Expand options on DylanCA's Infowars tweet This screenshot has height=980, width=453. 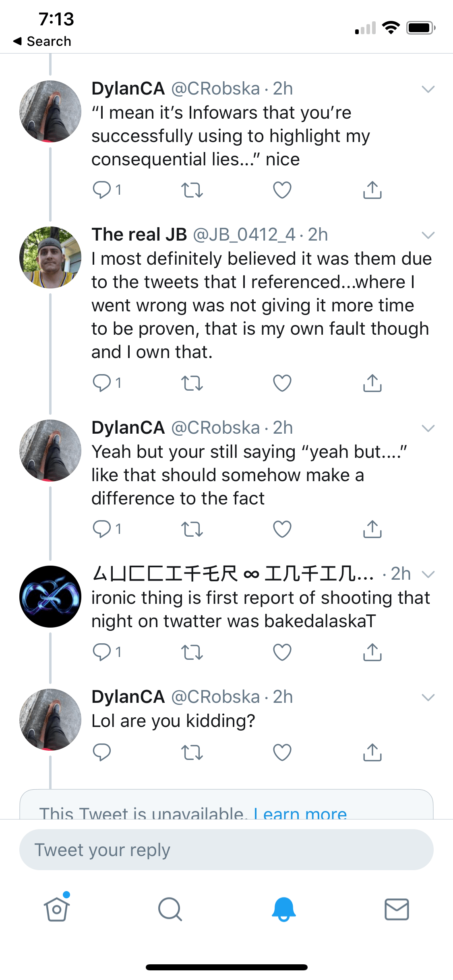click(x=428, y=89)
